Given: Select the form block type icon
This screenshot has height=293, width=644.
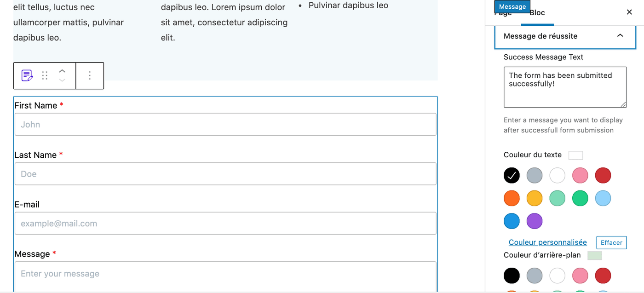Looking at the screenshot, I should point(27,75).
